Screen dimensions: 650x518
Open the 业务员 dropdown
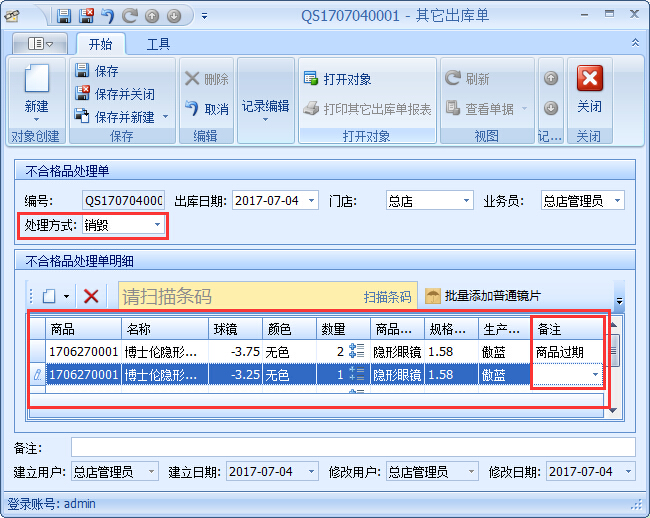click(x=617, y=201)
